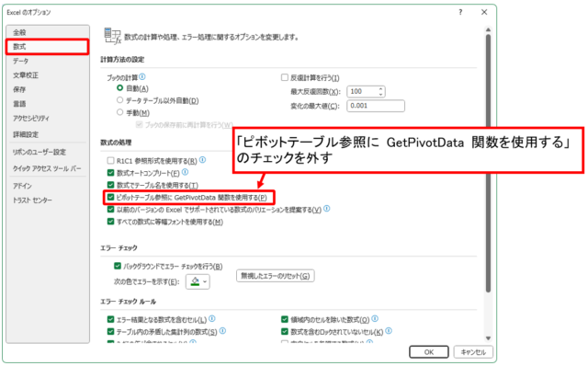This screenshot has height=366, width=588.
Task: Click the info icon next to ブックの計算
Action: click(142, 76)
